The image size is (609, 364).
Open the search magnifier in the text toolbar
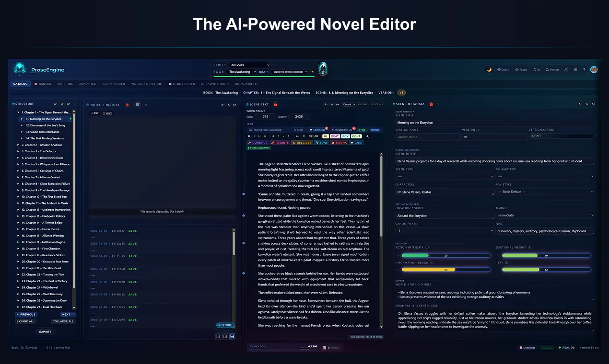(368, 136)
